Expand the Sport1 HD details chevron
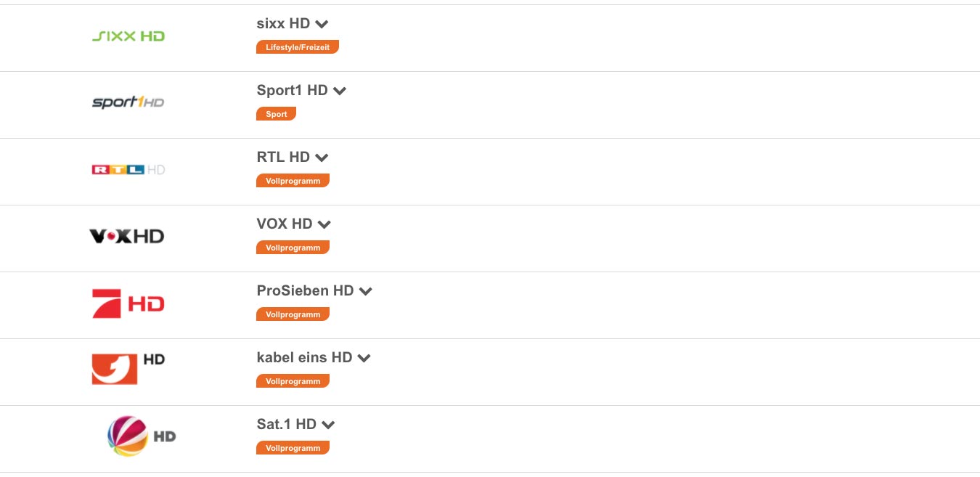The image size is (980, 477). 339,91
